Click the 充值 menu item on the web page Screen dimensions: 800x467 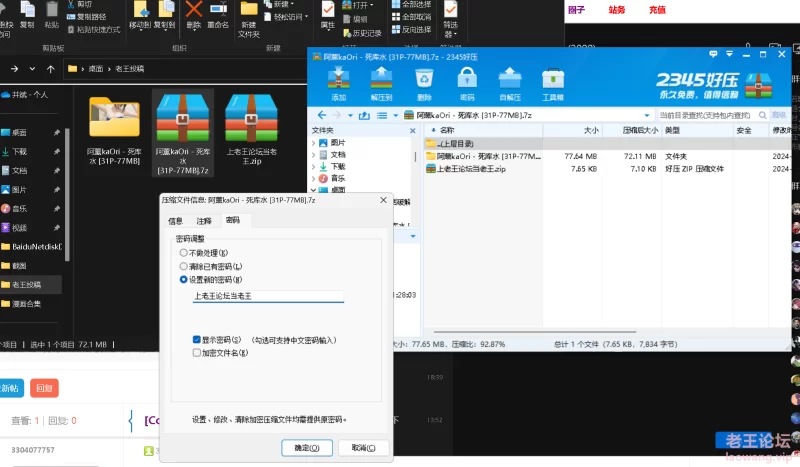657,10
